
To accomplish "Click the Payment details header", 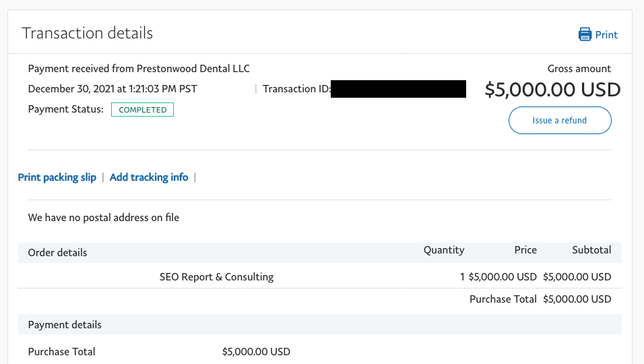I will click(x=65, y=324).
